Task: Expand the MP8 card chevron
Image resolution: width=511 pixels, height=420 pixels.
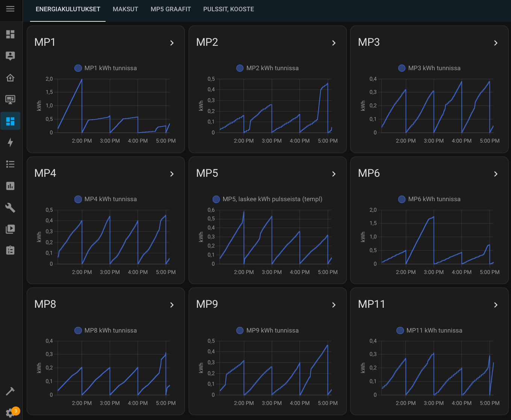Action: [x=172, y=305]
